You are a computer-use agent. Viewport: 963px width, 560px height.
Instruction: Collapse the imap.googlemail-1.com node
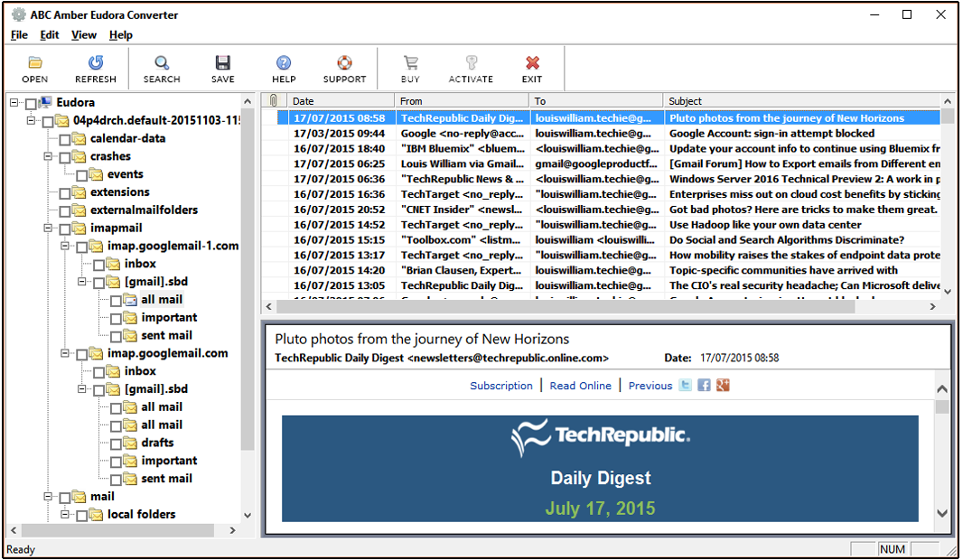(x=64, y=247)
